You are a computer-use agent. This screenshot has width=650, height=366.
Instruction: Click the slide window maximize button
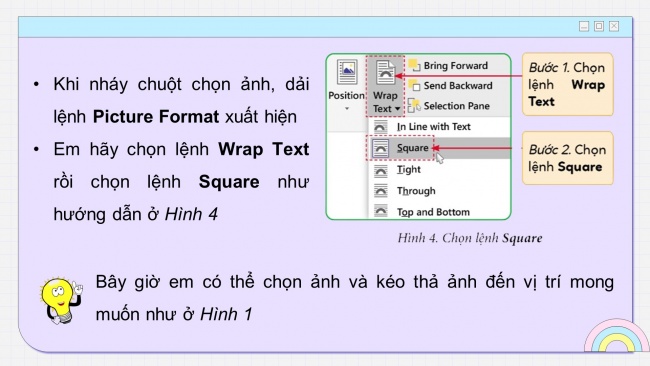point(599,27)
